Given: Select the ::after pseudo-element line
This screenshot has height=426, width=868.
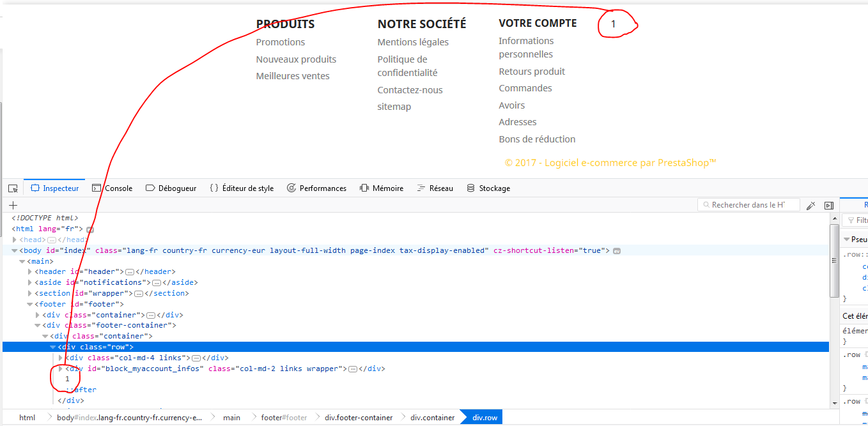Looking at the screenshot, I should point(81,390).
